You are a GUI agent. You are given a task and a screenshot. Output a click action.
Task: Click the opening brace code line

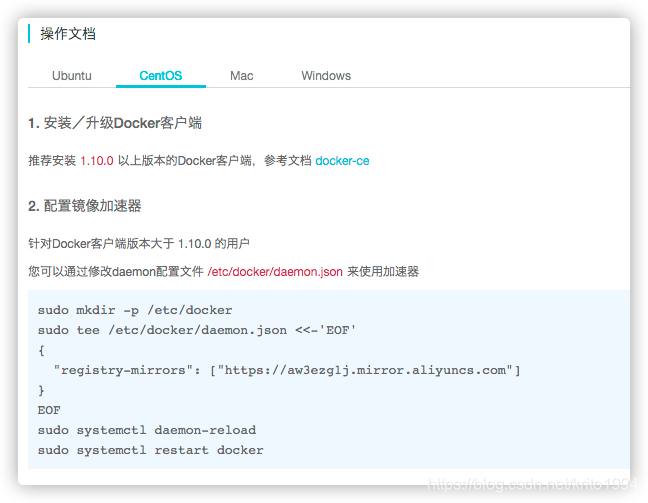pyautogui.click(x=41, y=350)
